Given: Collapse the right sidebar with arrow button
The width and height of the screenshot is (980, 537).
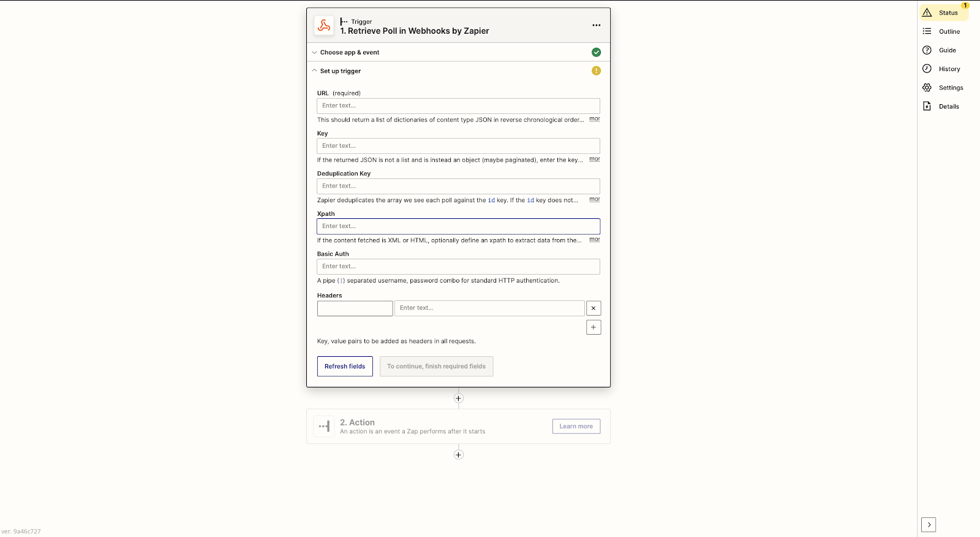Looking at the screenshot, I should pos(929,525).
